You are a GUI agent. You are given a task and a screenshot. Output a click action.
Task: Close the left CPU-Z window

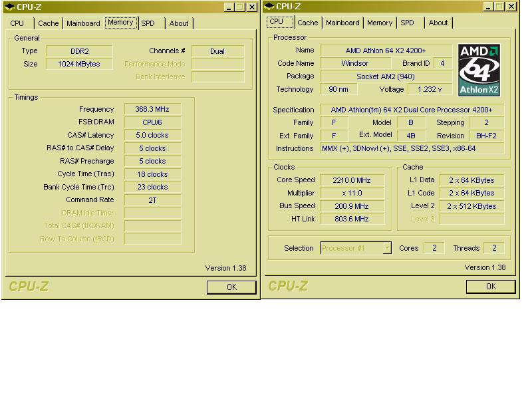click(252, 7)
